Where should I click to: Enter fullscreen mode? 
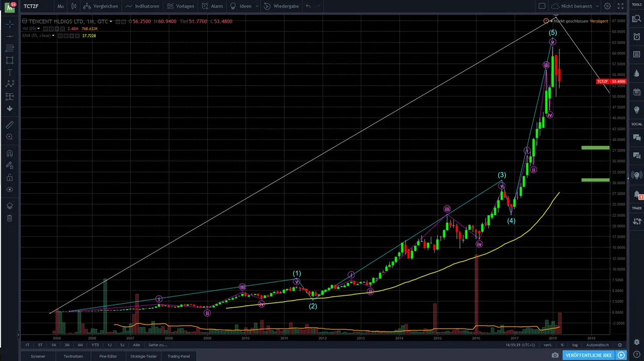620,6
